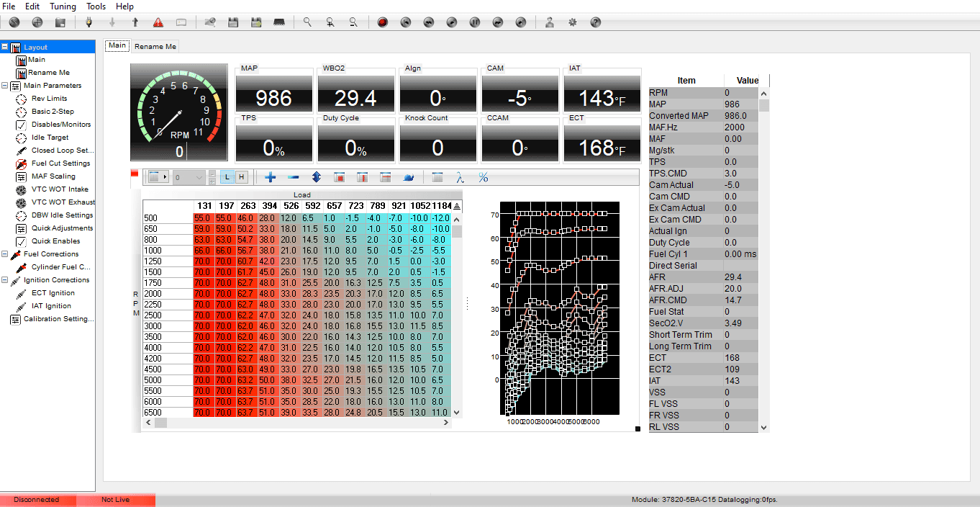Screen dimensions: 980x507
Task: Click the red record datalog button
Action: pyautogui.click(x=382, y=22)
